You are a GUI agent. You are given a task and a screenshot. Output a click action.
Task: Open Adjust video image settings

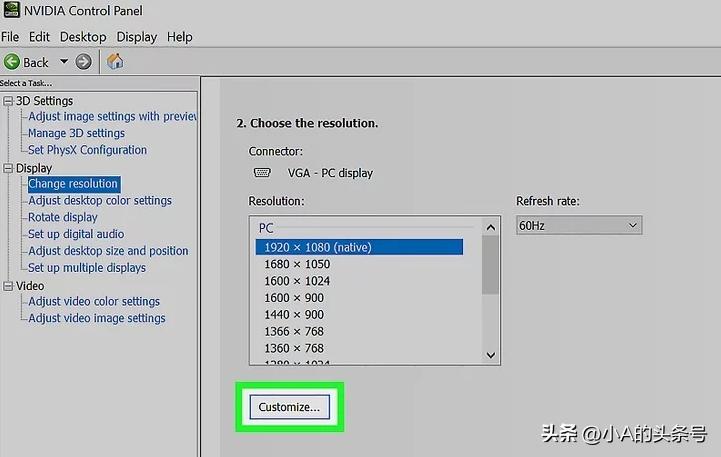pyautogui.click(x=97, y=318)
